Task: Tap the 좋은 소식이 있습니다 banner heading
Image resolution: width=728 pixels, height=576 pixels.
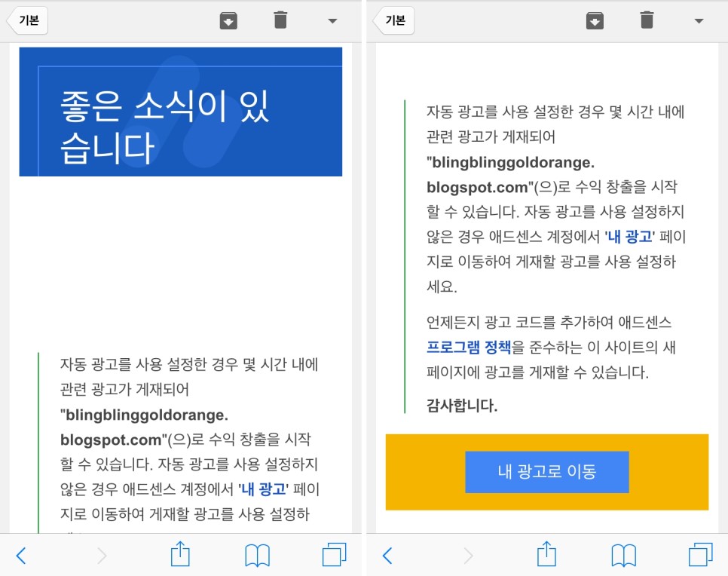Action: click(165, 127)
